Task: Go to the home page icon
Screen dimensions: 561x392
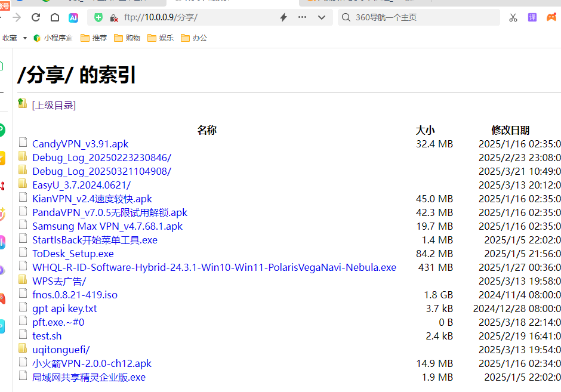Action: click(x=55, y=17)
